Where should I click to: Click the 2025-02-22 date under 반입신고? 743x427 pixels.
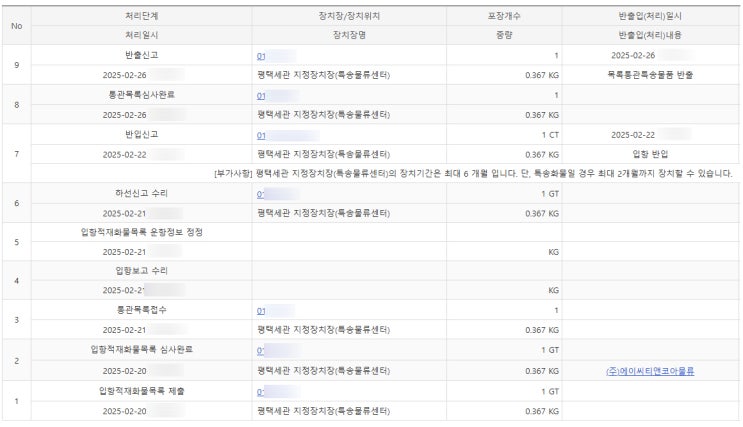125,155
